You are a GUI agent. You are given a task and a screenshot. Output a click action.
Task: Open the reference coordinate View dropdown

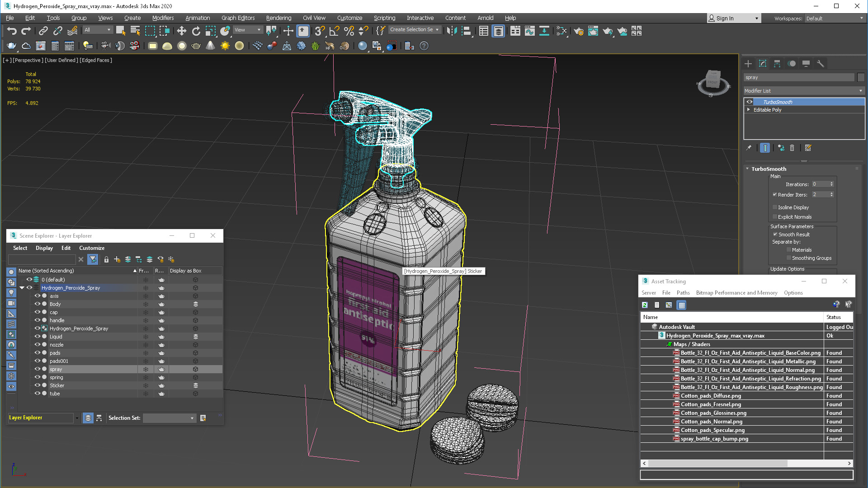tap(248, 30)
